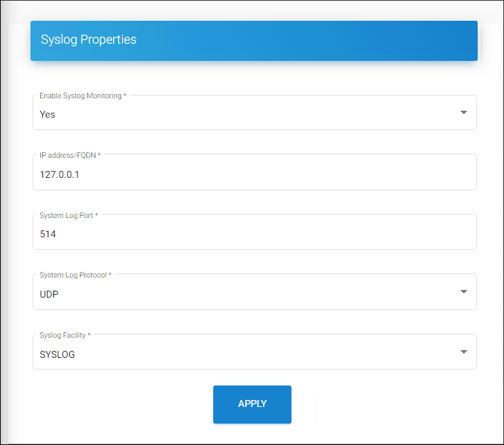This screenshot has height=445, width=504.
Task: Click the System Log Port label
Action: pyautogui.click(x=68, y=215)
